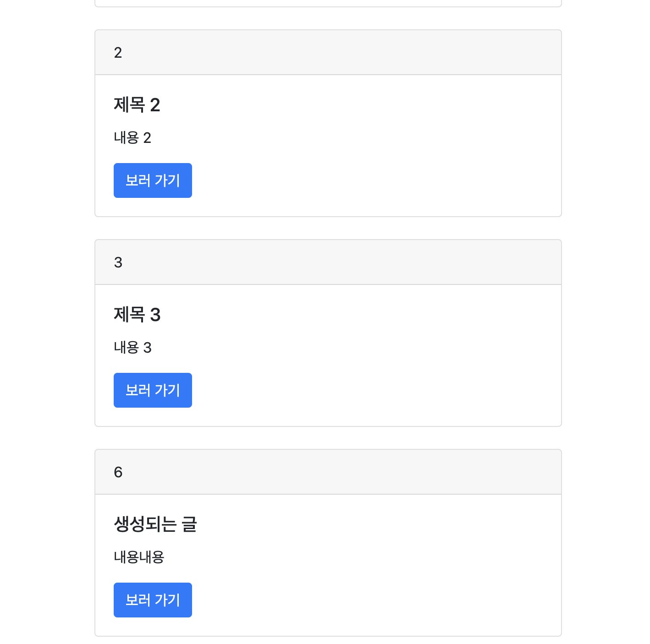Screen dimensions: 650x644
Task: Click gray header bar of card 6
Action: pos(328,472)
